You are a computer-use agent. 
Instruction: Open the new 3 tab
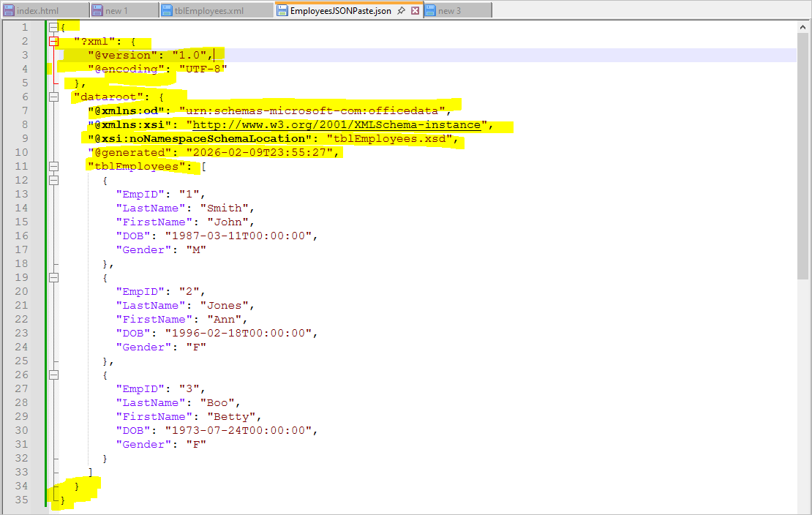pos(457,10)
